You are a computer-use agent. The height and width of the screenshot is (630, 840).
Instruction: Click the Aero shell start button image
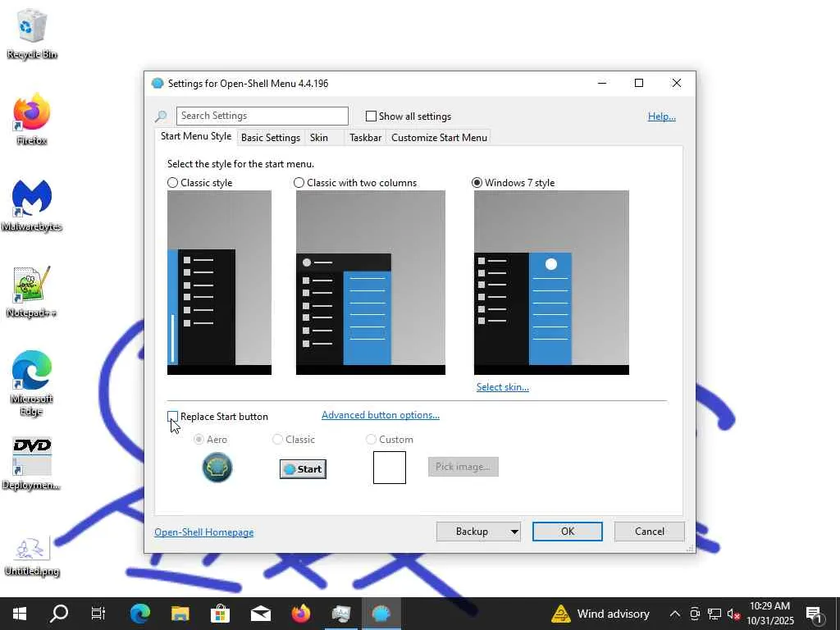[x=217, y=467]
